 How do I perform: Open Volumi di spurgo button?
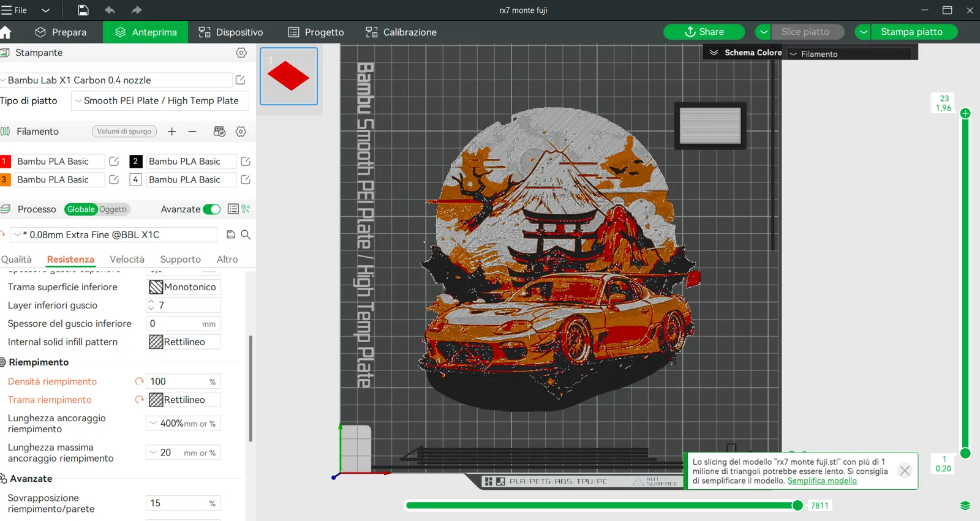click(124, 132)
